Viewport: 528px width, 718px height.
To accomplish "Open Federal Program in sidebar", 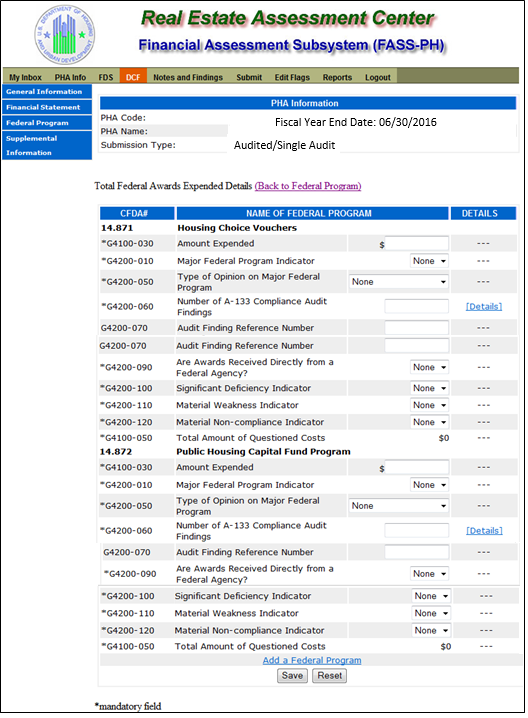I will point(47,123).
